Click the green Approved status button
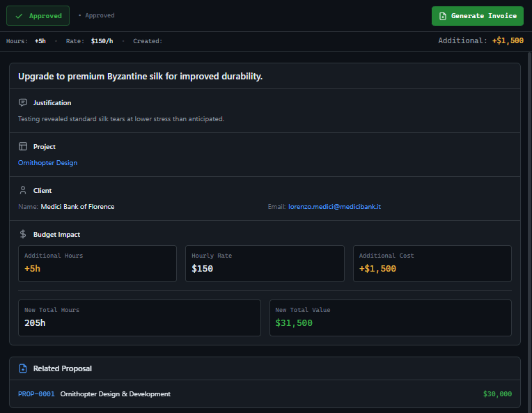 click(38, 16)
